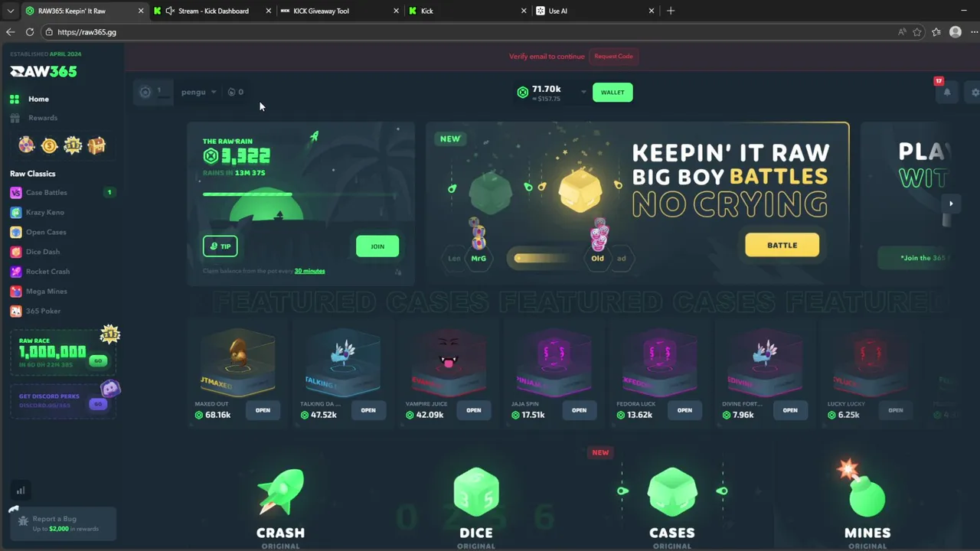Open the TALKING DA... case
Screen dimensions: 980x551
(x=368, y=410)
